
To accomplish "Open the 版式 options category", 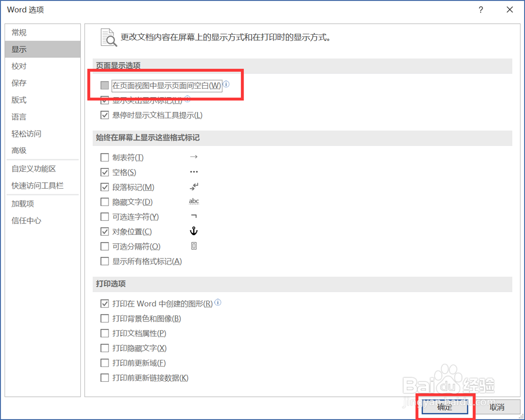I will click(43, 100).
